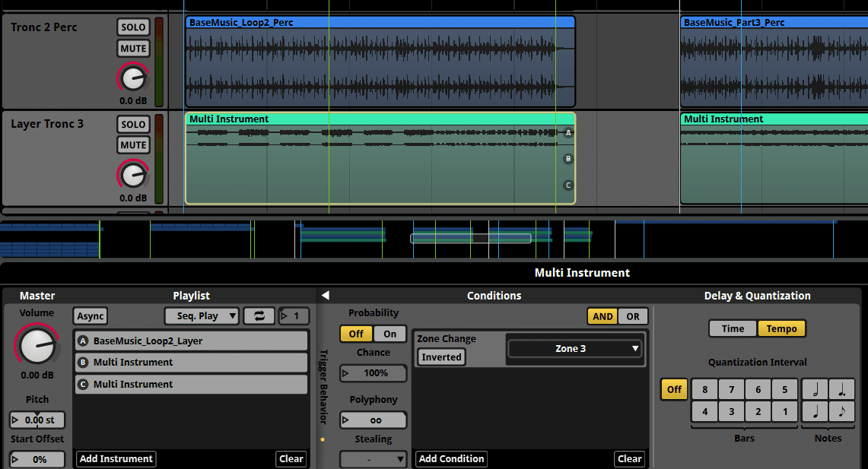
Task: Open the Stealing dropdown
Action: pyautogui.click(x=373, y=459)
